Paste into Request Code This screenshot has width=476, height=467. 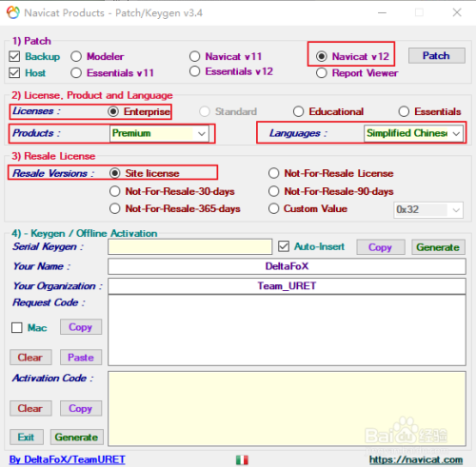[x=81, y=358]
